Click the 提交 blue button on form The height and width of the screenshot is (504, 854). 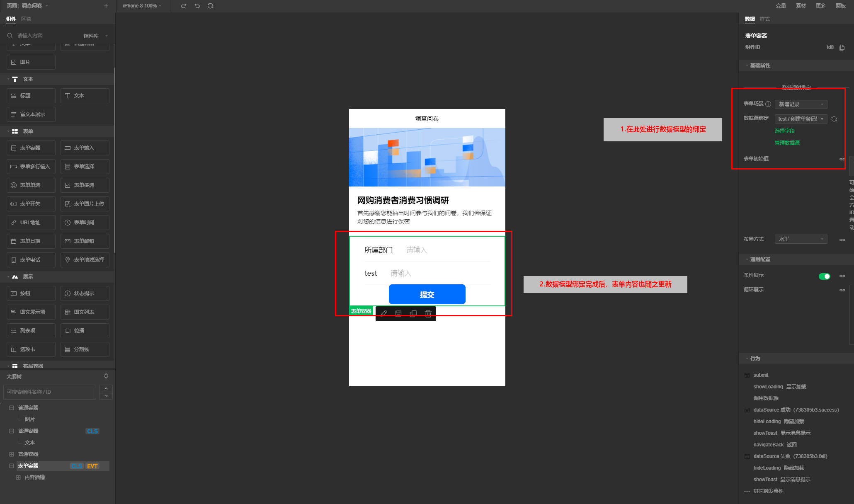427,294
